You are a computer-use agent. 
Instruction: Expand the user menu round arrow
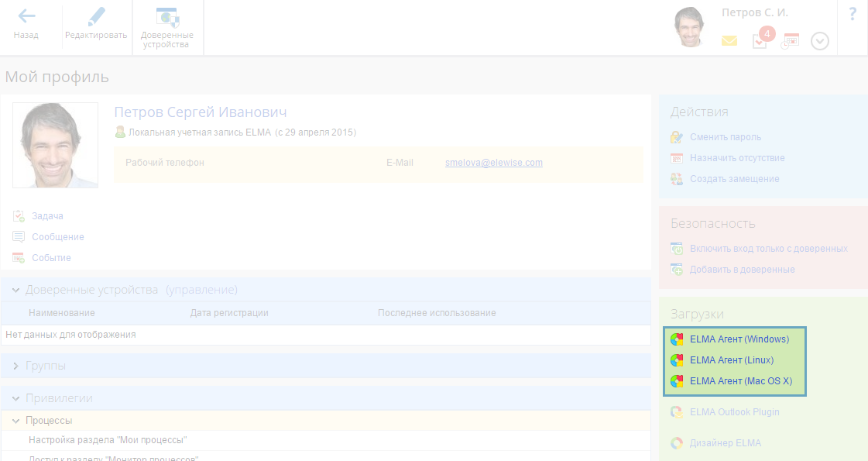tap(820, 41)
